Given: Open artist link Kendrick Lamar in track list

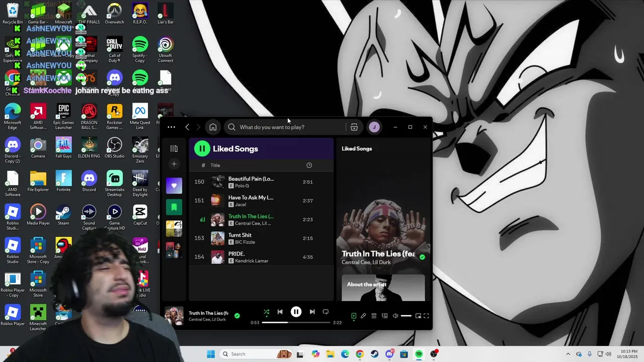Looking at the screenshot, I should (x=252, y=261).
